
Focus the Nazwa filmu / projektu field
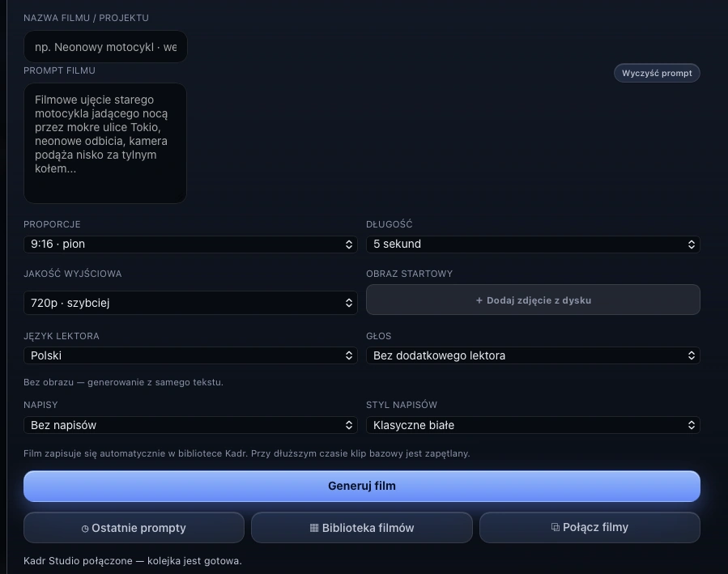[105, 47]
